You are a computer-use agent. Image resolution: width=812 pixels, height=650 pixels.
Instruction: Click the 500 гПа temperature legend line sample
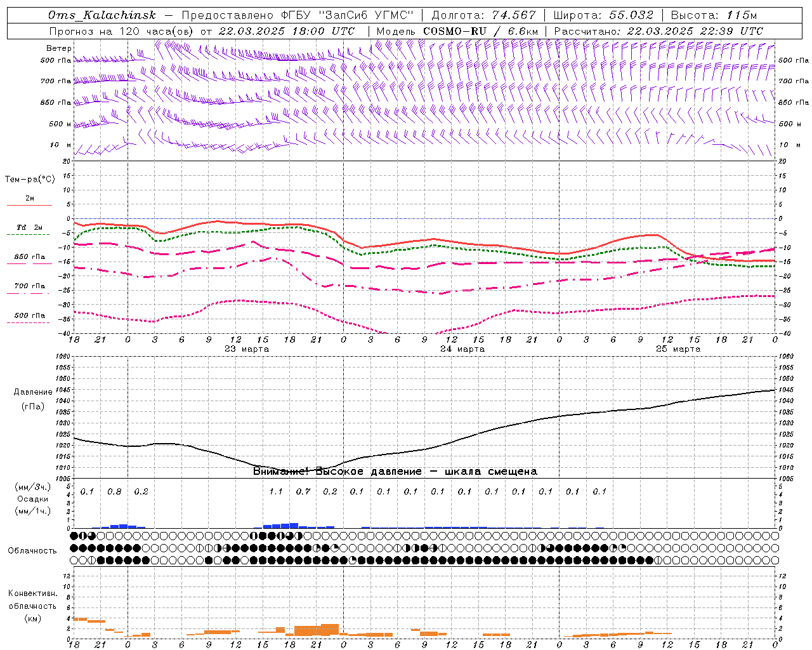click(29, 323)
